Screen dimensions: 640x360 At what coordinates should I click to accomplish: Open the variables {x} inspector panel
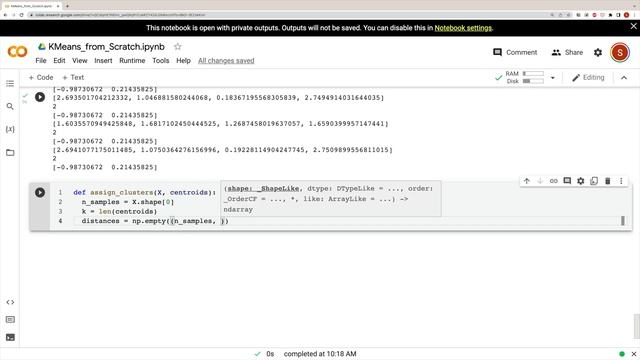click(x=10, y=129)
